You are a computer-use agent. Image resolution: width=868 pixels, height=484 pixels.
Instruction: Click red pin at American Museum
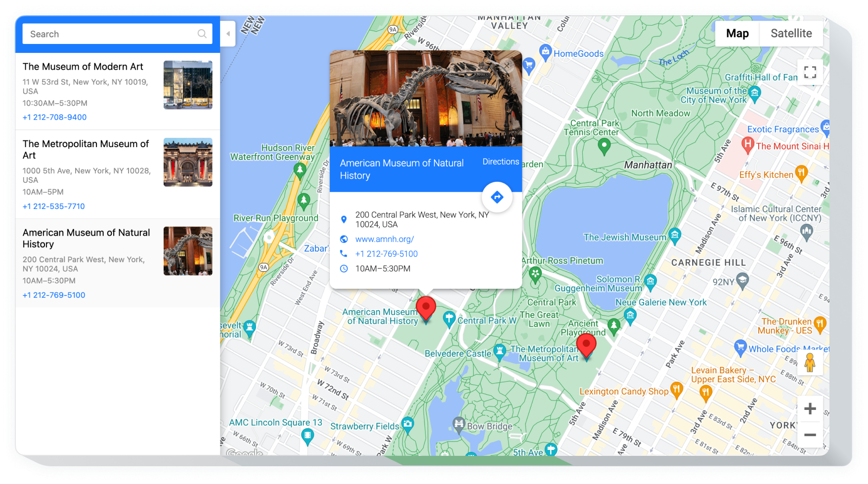tap(426, 307)
